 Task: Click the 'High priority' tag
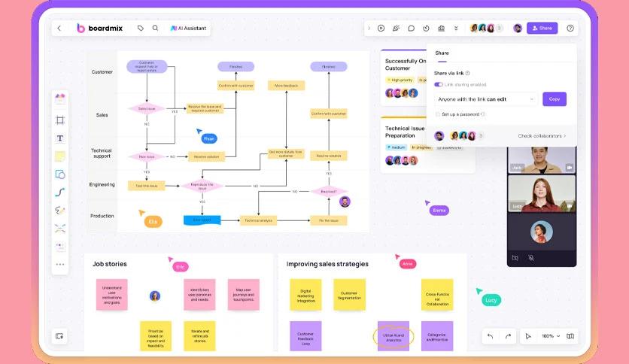coord(400,80)
